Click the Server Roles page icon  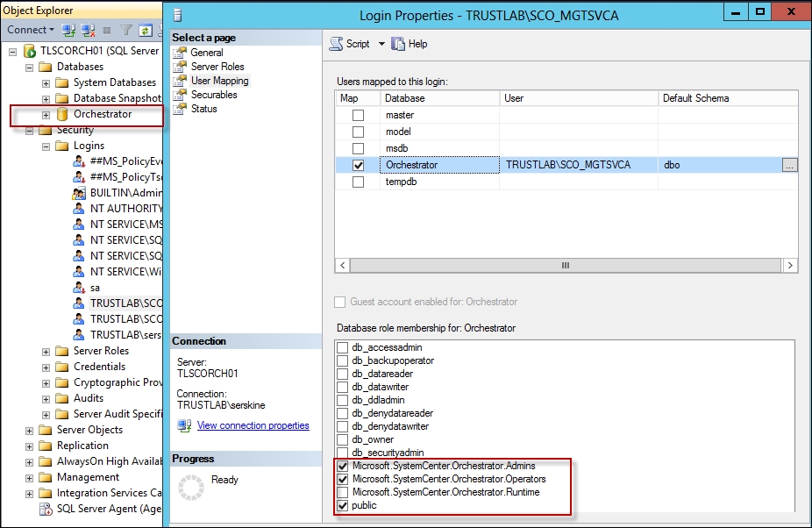coord(180,67)
